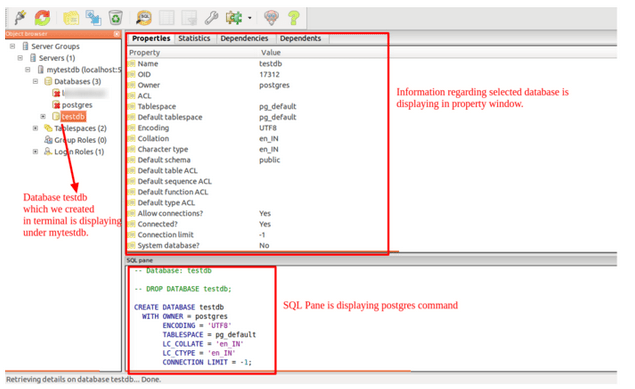The image size is (635, 389).
Task: Click the filtered data view toolbar icon
Action: 189,17
